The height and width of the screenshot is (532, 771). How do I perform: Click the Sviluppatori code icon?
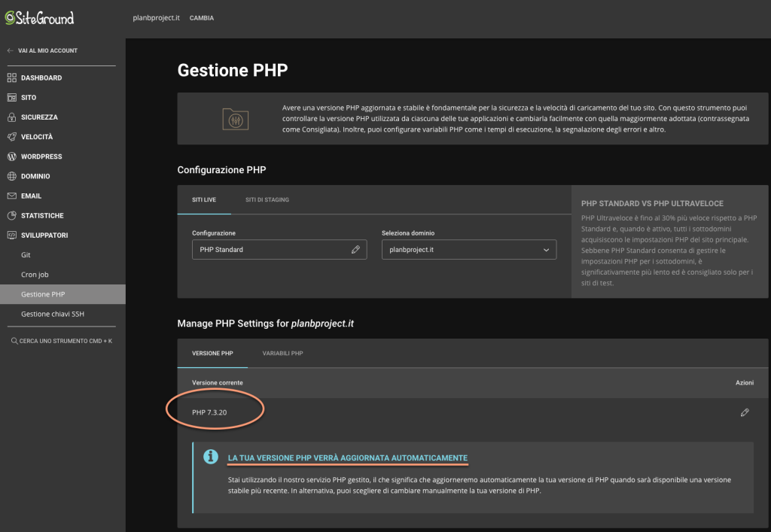(x=12, y=235)
